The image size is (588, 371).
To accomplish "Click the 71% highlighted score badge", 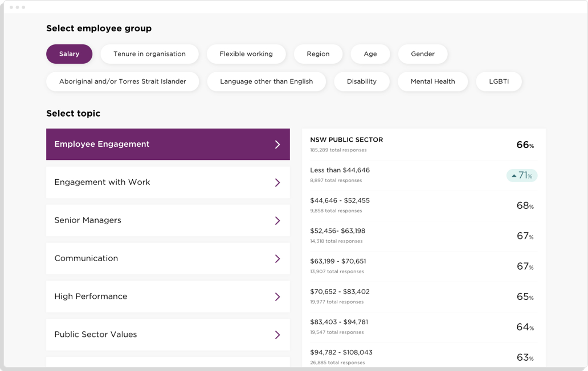I will tap(521, 176).
